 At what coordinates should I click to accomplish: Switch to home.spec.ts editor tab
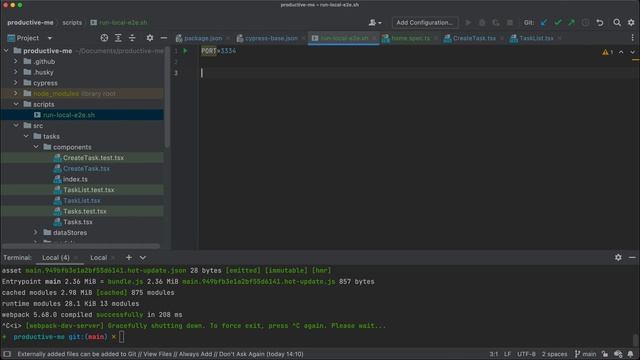[x=410, y=38]
